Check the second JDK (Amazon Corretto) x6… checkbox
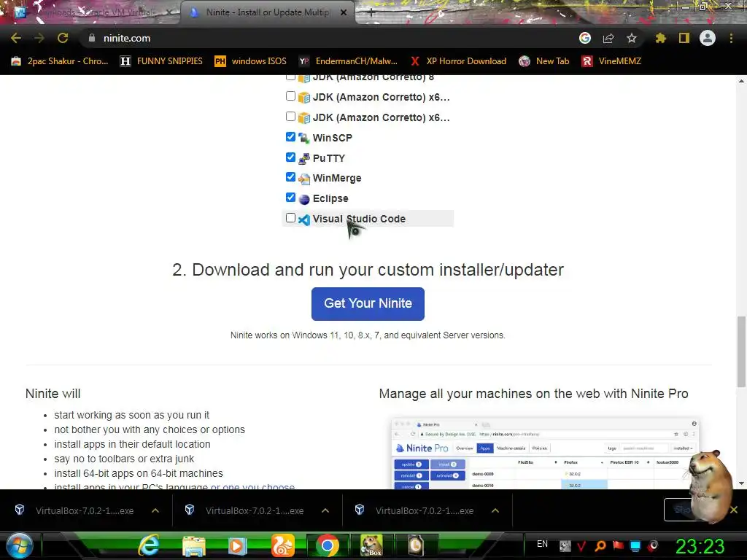This screenshot has height=560, width=747. 290,116
